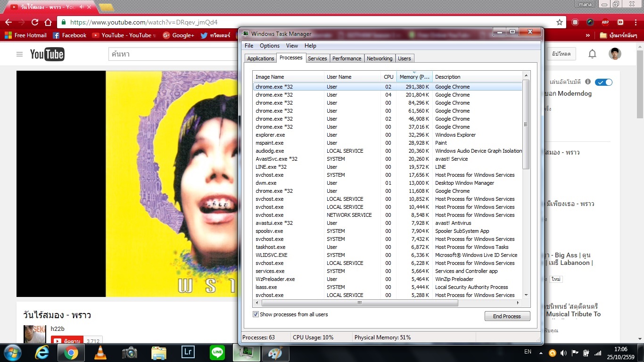
Task: Open the Google+ bookmark
Action: 179,35
